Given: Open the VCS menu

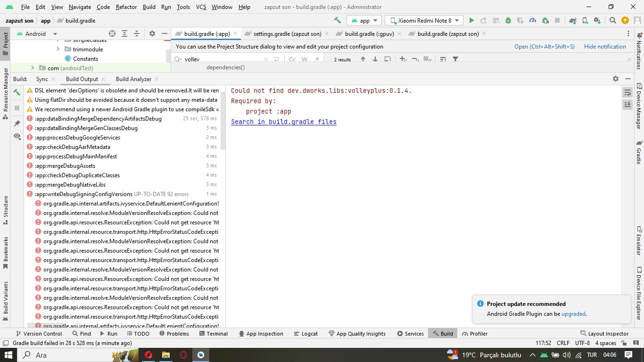Looking at the screenshot, I should point(201,7).
